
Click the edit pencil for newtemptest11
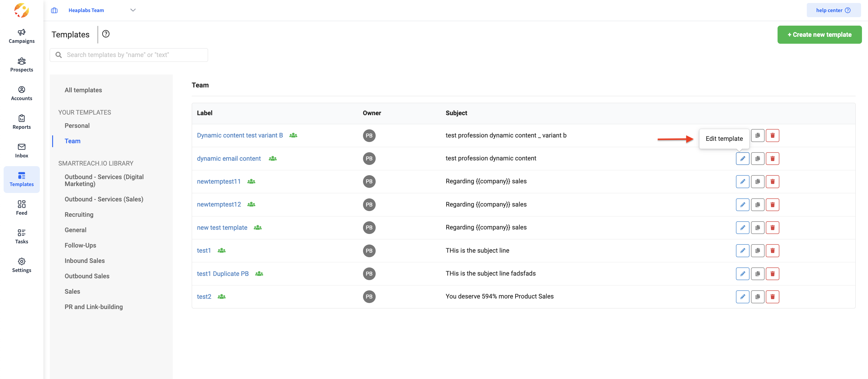pyautogui.click(x=742, y=182)
